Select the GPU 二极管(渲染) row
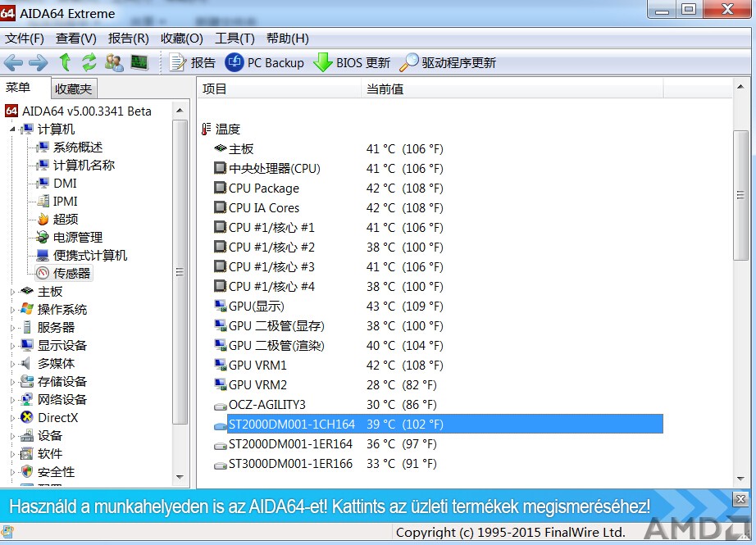This screenshot has height=545, width=756. (439, 346)
